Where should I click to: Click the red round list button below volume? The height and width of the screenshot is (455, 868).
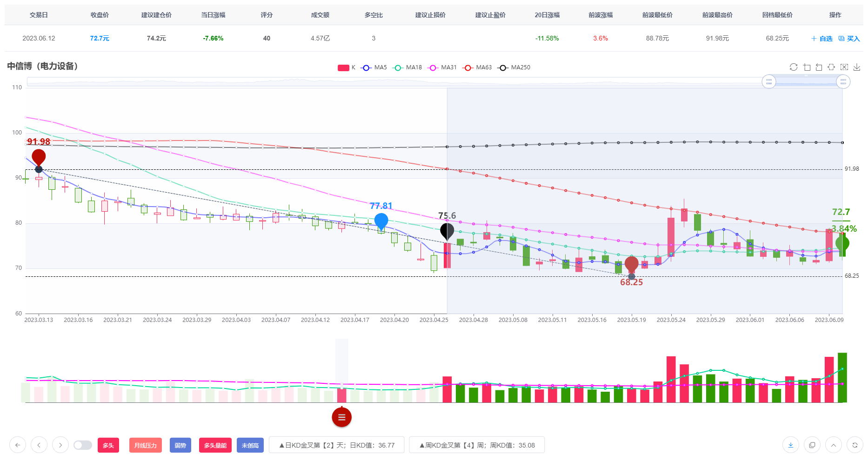342,417
